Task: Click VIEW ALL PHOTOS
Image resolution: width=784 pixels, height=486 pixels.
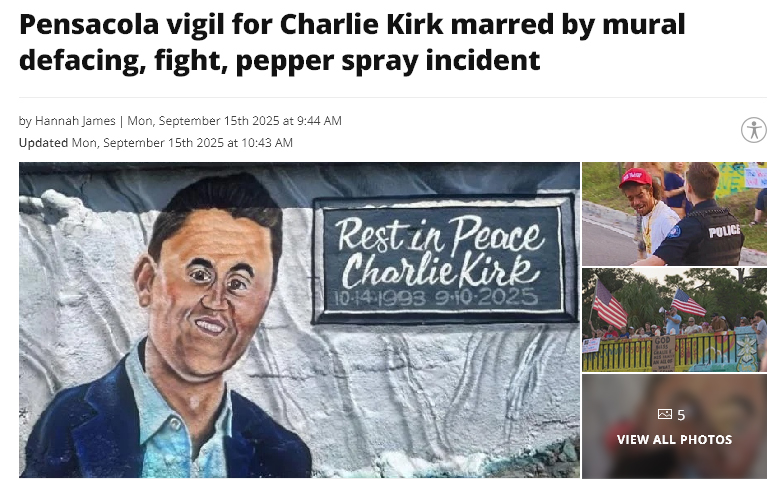Action: (x=674, y=440)
